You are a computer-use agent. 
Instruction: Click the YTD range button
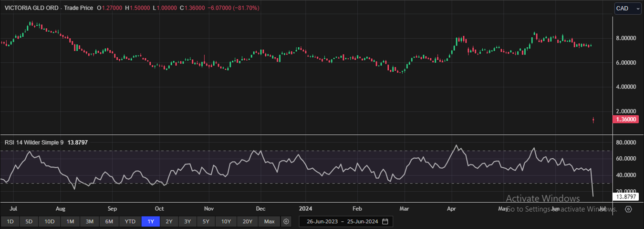coord(130,221)
